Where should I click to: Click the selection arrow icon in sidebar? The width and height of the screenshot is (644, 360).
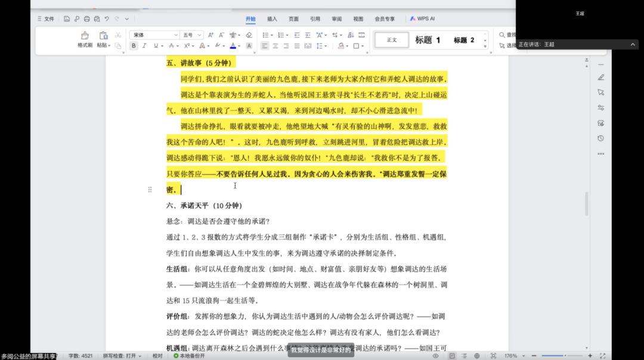coord(601,93)
